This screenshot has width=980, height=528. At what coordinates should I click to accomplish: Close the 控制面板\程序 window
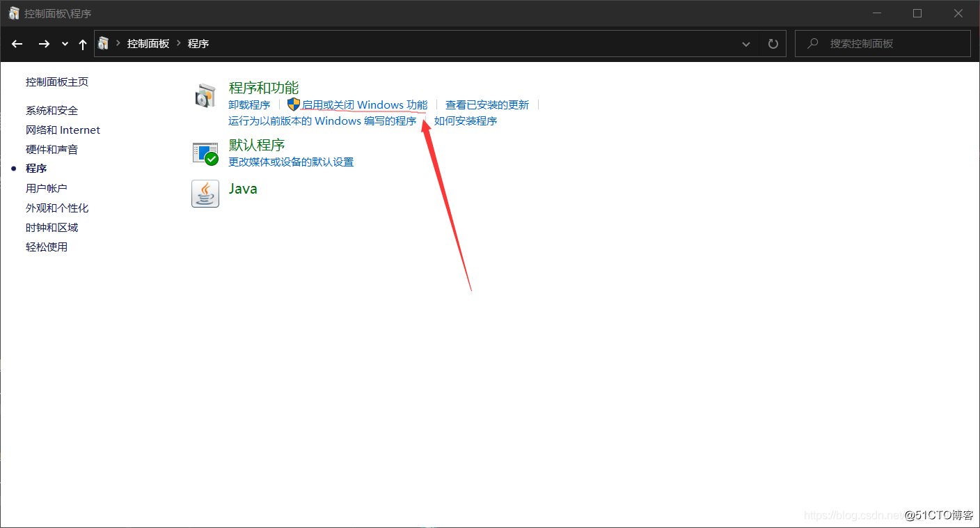(958, 13)
